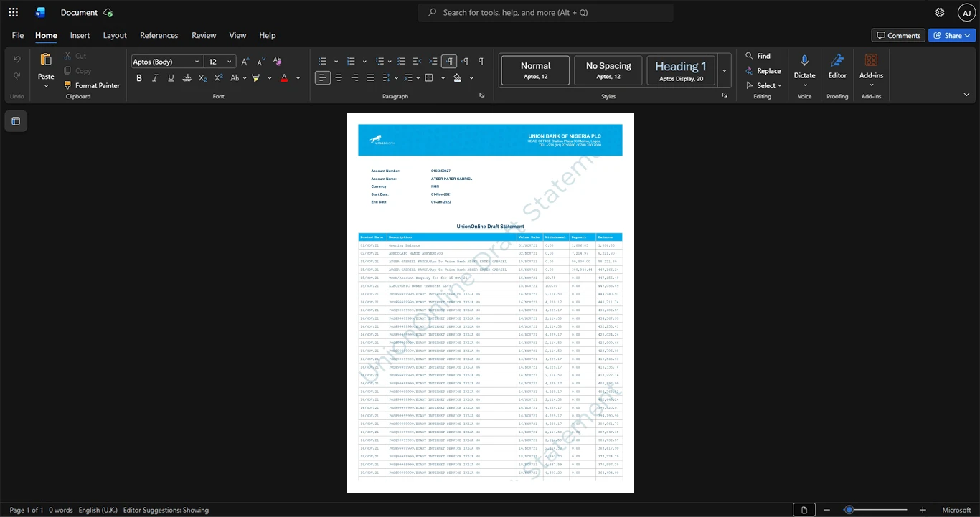
Task: Switch to the View tab
Action: (237, 35)
